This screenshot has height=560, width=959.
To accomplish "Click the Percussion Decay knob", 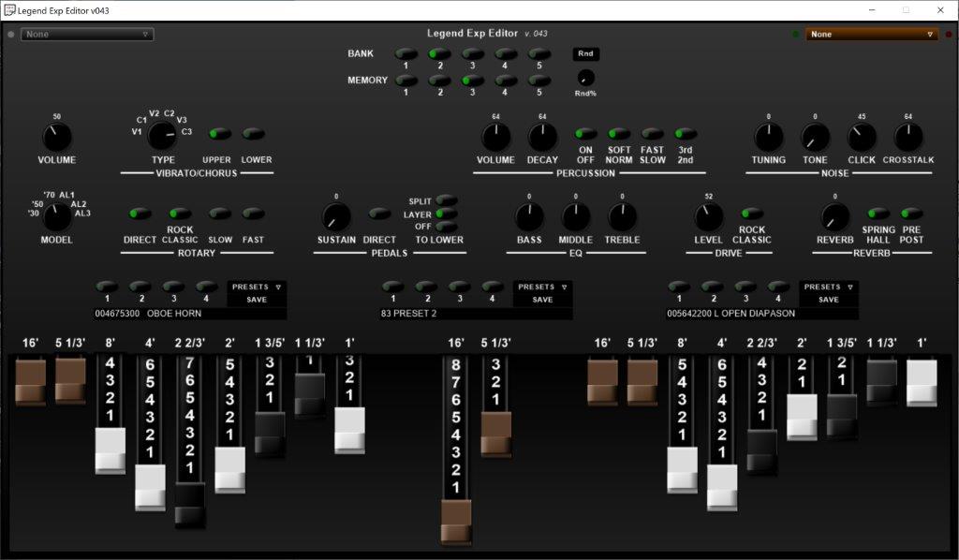I will (542, 137).
